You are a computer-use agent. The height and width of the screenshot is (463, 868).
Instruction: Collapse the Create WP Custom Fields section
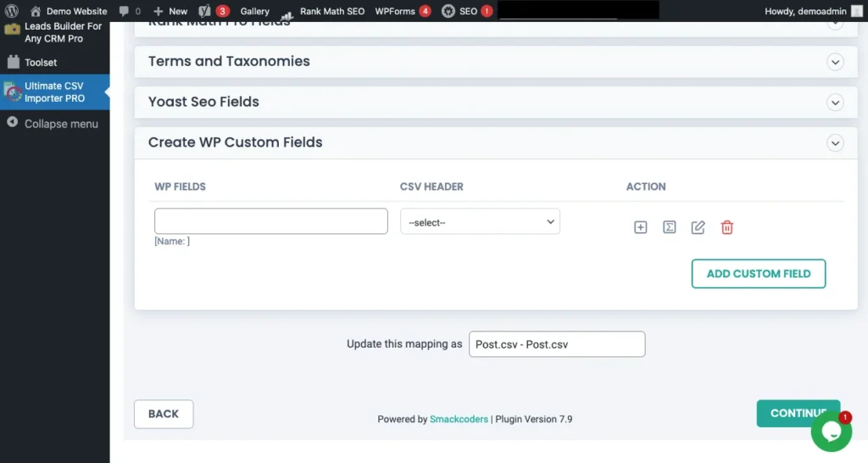coord(835,143)
